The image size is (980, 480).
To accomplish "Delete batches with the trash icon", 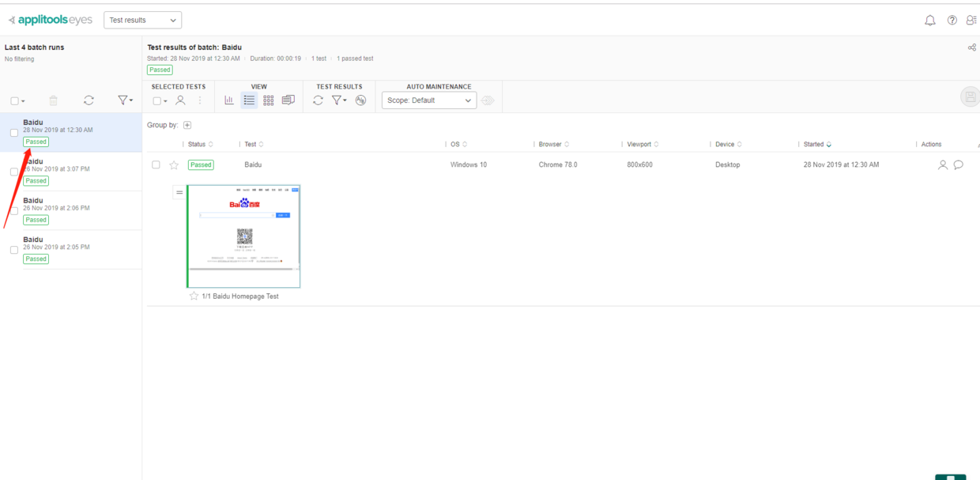I will 53,100.
